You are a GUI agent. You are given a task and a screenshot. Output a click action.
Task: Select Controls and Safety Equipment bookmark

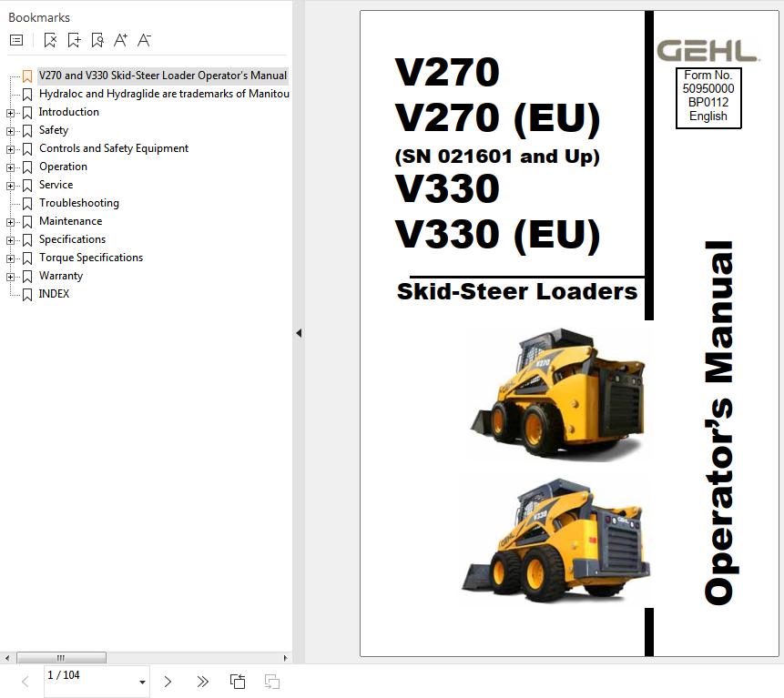tap(114, 148)
